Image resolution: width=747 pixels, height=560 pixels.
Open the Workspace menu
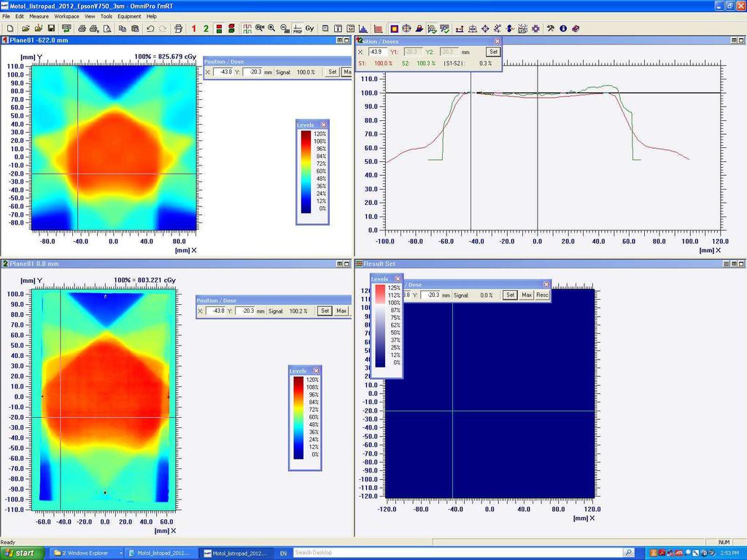click(66, 16)
